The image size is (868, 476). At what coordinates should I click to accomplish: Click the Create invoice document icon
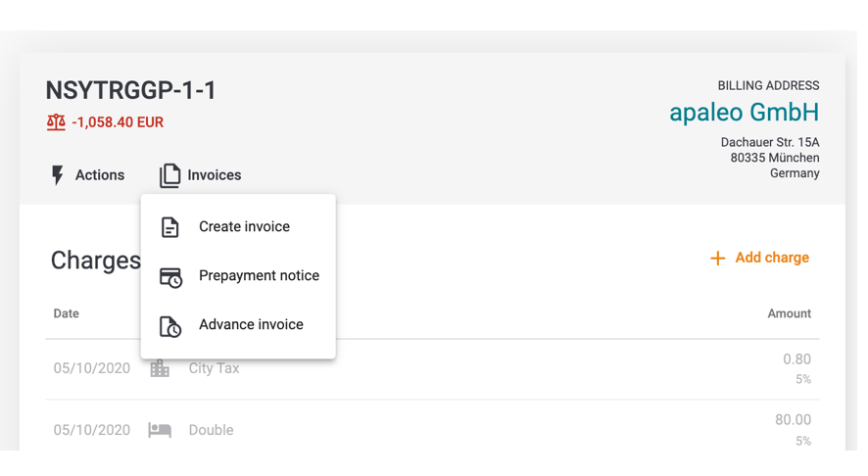(x=170, y=227)
